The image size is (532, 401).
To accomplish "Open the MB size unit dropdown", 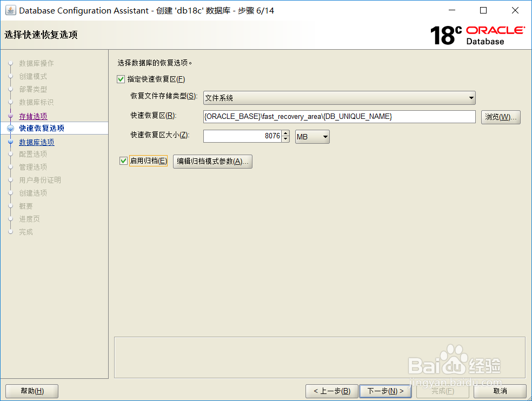I will 312,136.
